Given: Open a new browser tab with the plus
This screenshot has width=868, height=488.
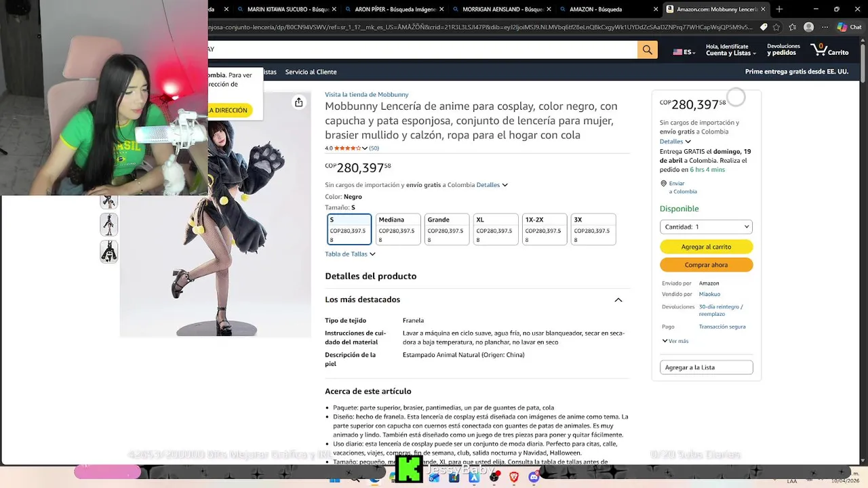Looking at the screenshot, I should pos(779,9).
